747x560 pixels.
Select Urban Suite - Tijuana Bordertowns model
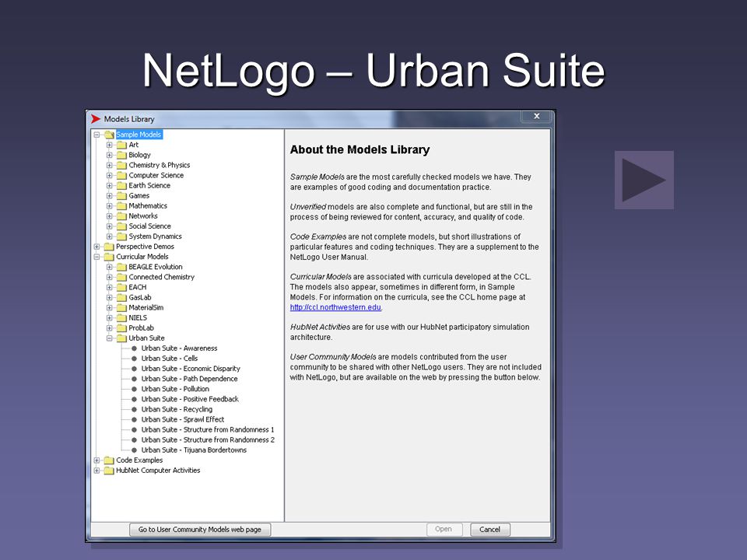pos(194,450)
